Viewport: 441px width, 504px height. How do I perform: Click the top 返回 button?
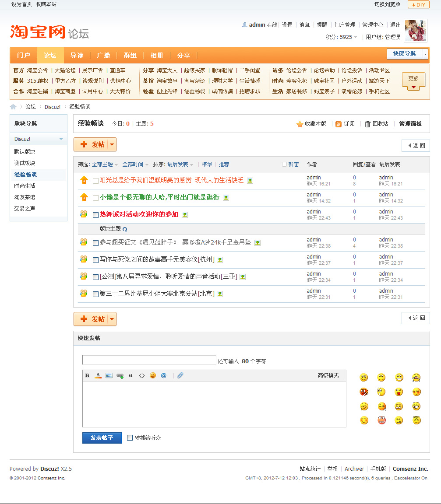click(x=416, y=146)
